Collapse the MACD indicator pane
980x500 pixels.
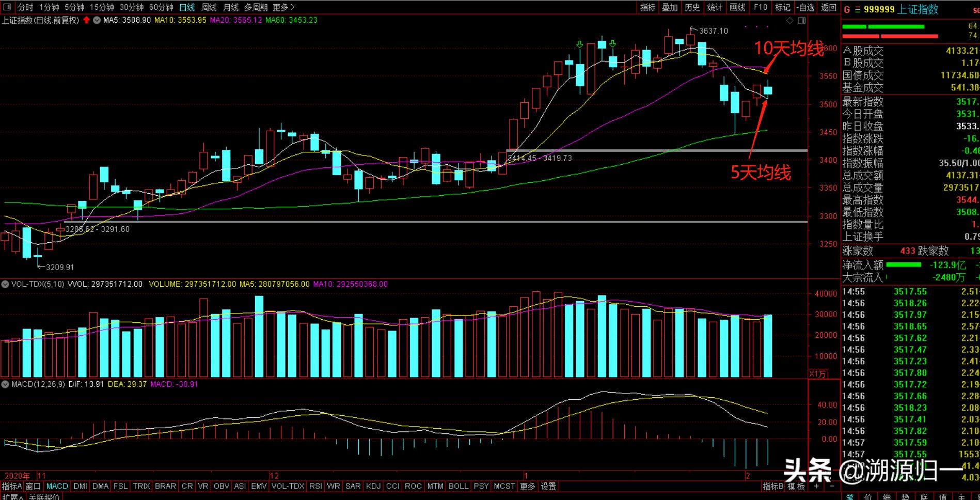pos(5,384)
